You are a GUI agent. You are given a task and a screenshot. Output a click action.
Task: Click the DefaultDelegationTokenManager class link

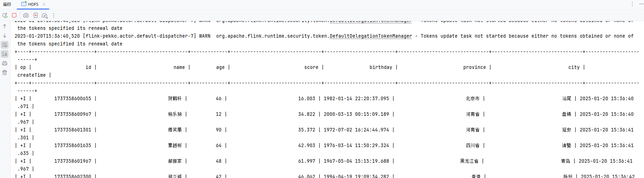tap(371, 36)
